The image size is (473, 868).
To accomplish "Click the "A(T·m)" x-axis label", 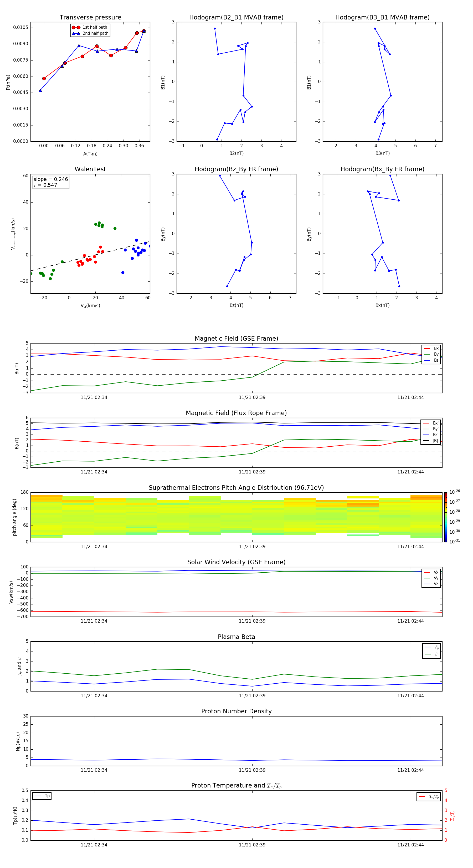I will 90,154.
